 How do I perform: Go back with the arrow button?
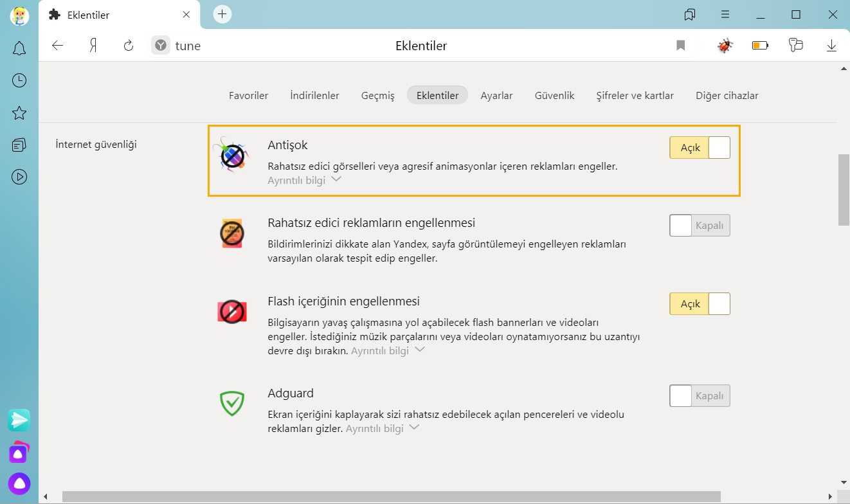58,46
